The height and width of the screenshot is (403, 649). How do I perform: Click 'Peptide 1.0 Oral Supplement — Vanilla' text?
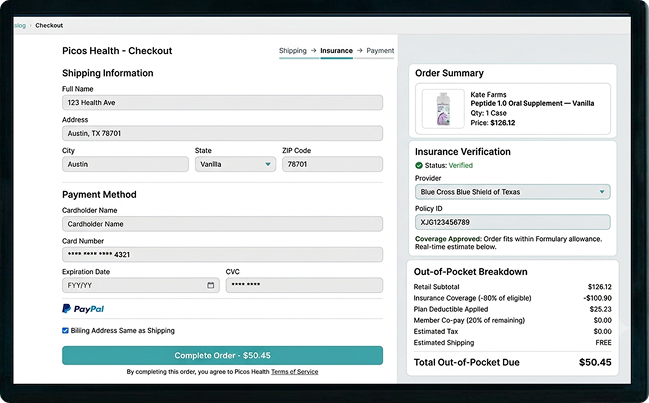(532, 103)
